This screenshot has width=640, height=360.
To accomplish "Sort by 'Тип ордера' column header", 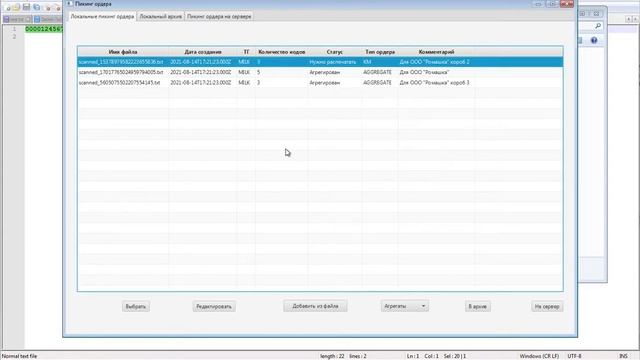I will tap(380, 52).
